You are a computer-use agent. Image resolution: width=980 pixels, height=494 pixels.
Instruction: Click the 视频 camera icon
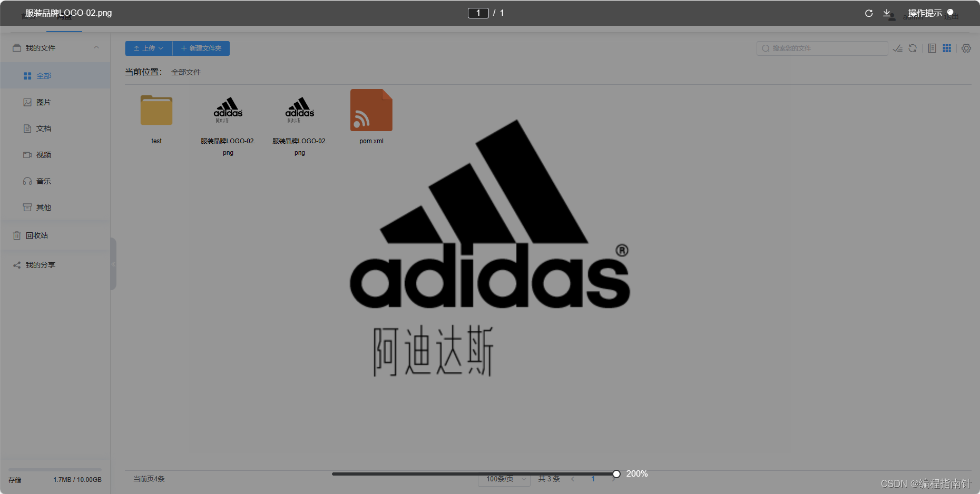click(27, 155)
